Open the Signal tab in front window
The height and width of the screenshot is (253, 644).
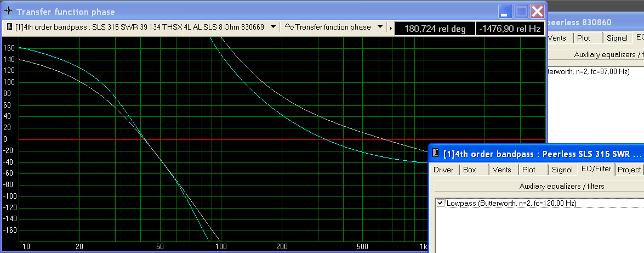563,170
